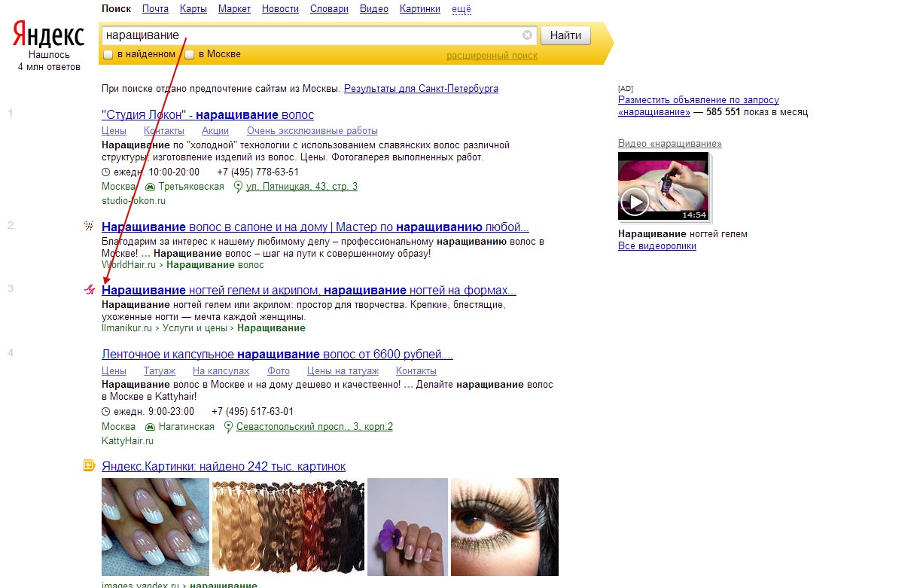
Task: Click phone number +7 (495) 778-63-51
Action: [257, 172]
